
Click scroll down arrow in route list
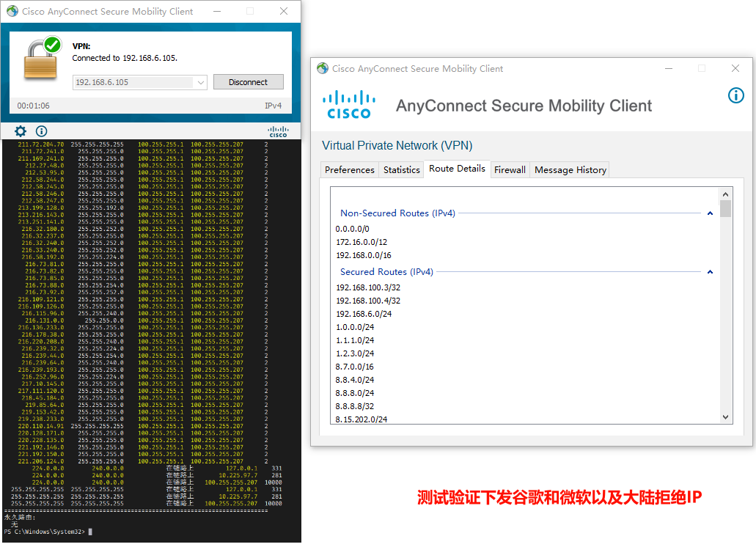[x=726, y=417]
